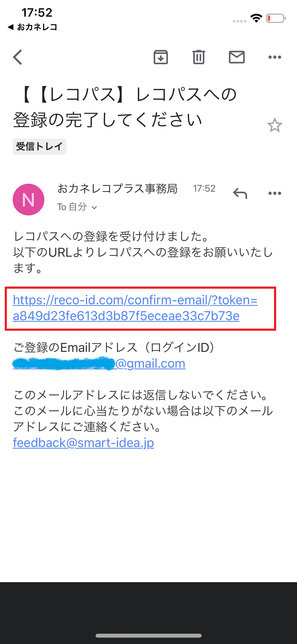Tap the pink N sender avatar
Screen dimensions: 297x644
[29, 200]
